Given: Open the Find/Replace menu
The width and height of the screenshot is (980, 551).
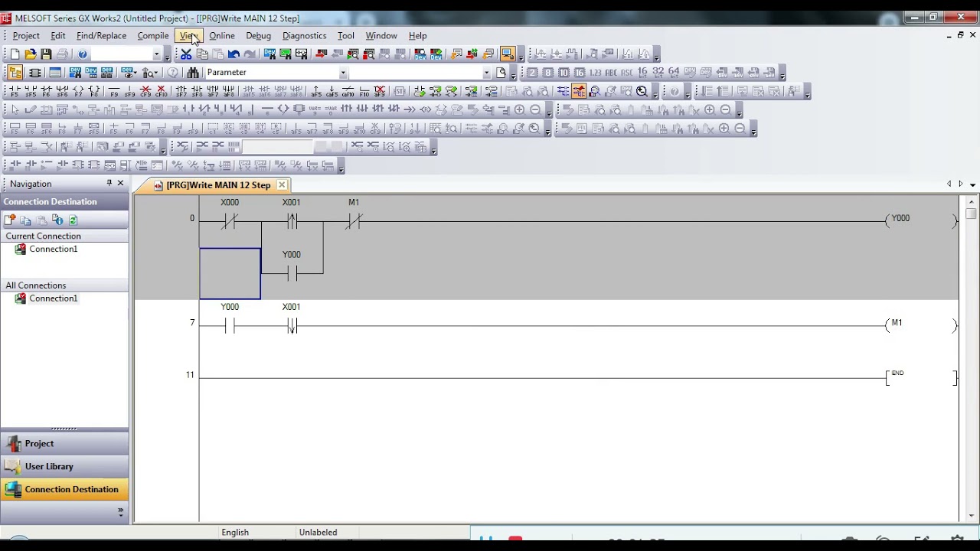Looking at the screenshot, I should point(101,35).
